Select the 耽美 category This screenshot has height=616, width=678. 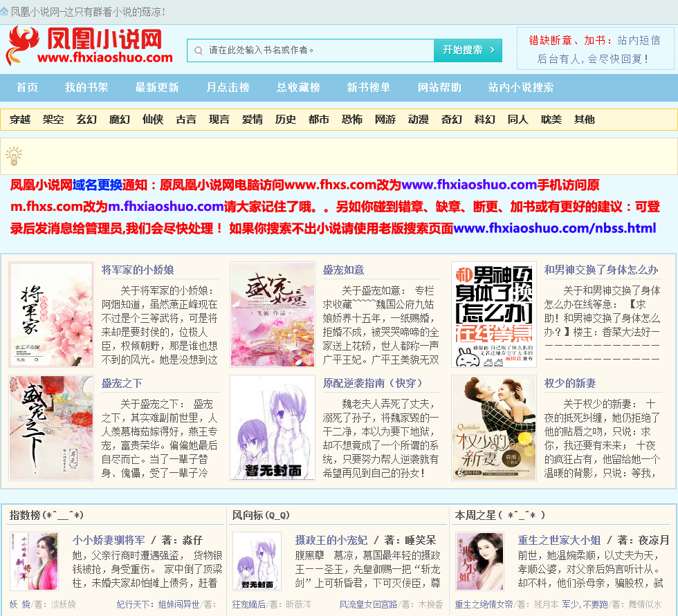pyautogui.click(x=551, y=119)
